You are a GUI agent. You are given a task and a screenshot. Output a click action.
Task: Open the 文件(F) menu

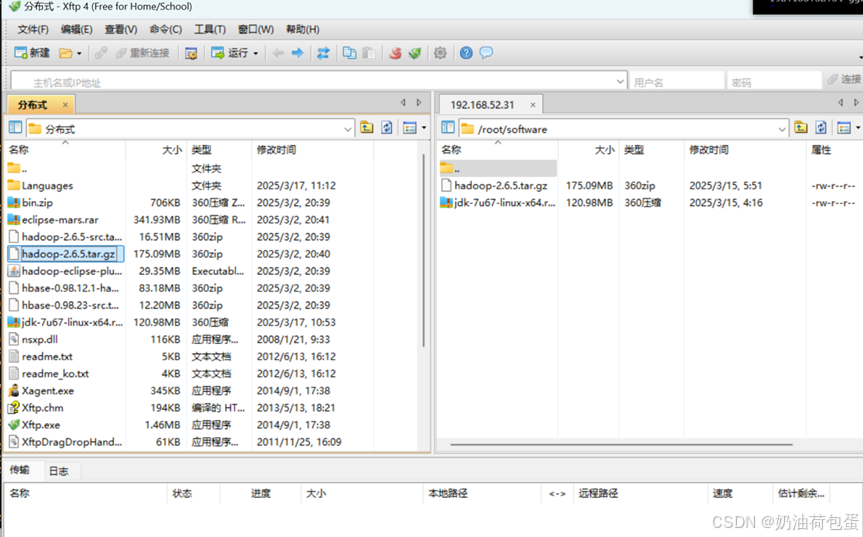33,29
